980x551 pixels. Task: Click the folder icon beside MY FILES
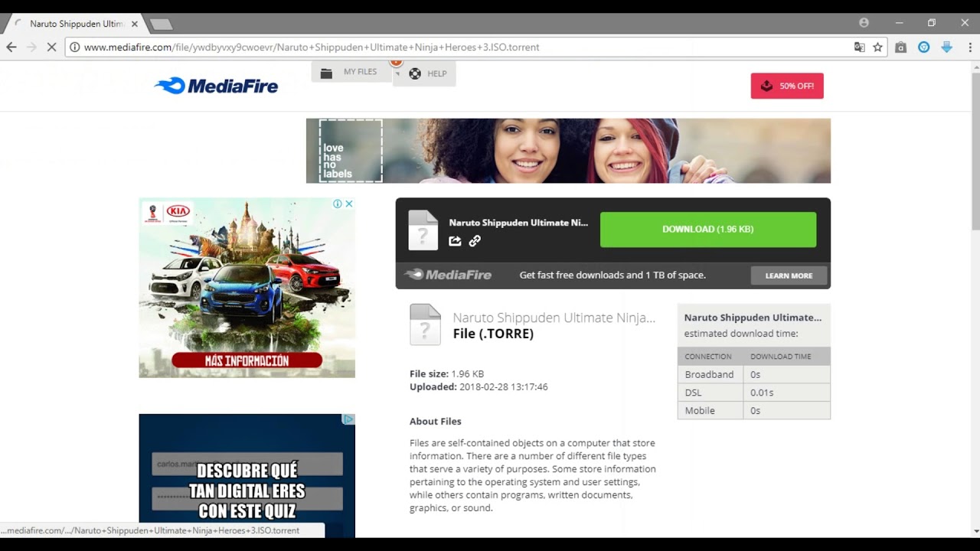click(x=326, y=73)
